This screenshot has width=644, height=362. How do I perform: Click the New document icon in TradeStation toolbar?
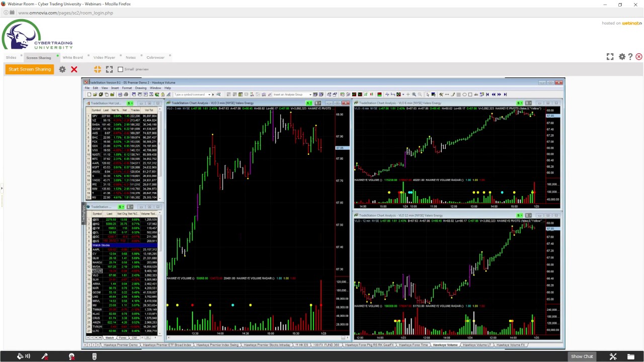click(x=89, y=95)
